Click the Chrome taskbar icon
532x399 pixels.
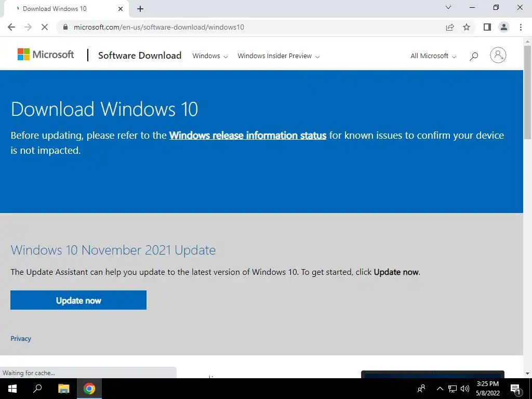89,389
